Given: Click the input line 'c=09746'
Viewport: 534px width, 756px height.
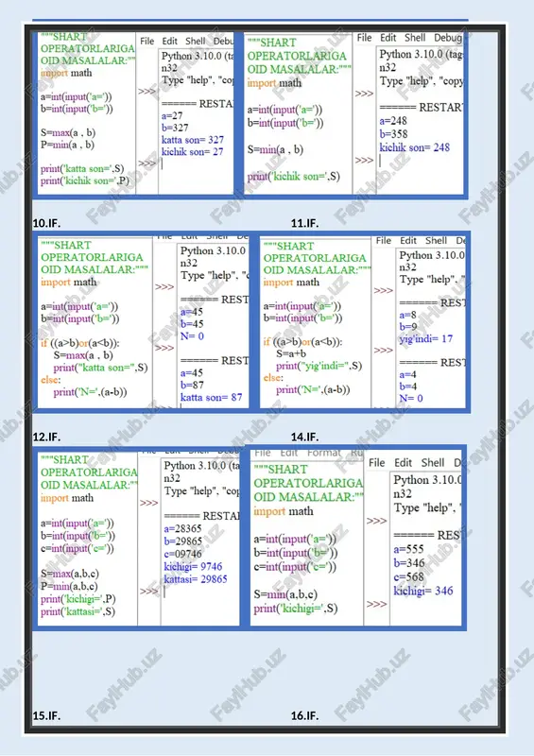Looking at the screenshot, I should point(182,554).
